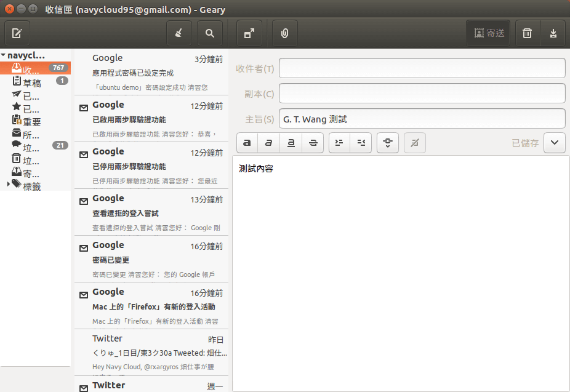570x392 pixels.
Task: Click the broom icon in the toolbar
Action: [179, 33]
